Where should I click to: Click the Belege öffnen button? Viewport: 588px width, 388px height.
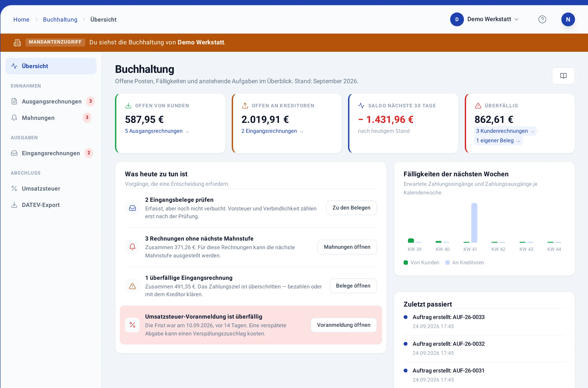point(353,286)
